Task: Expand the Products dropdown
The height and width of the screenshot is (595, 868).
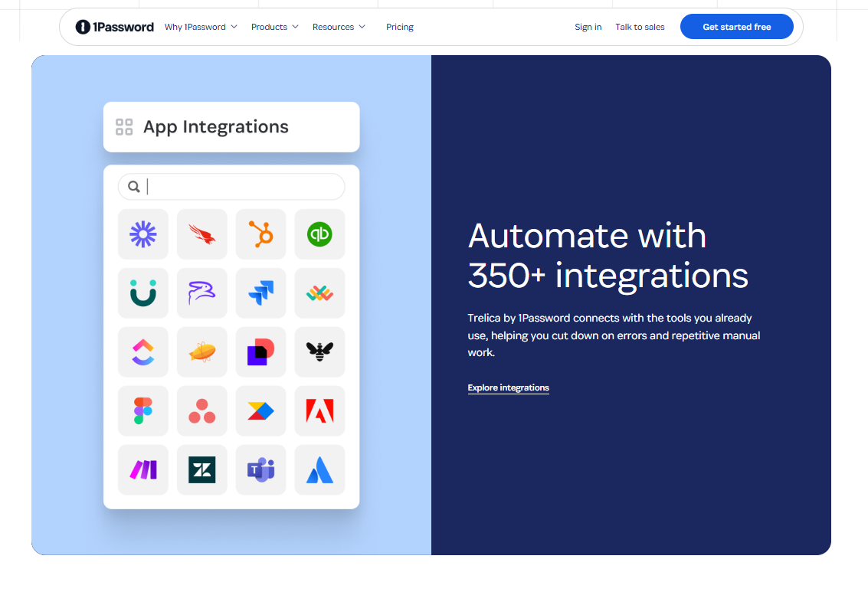Action: pyautogui.click(x=274, y=26)
